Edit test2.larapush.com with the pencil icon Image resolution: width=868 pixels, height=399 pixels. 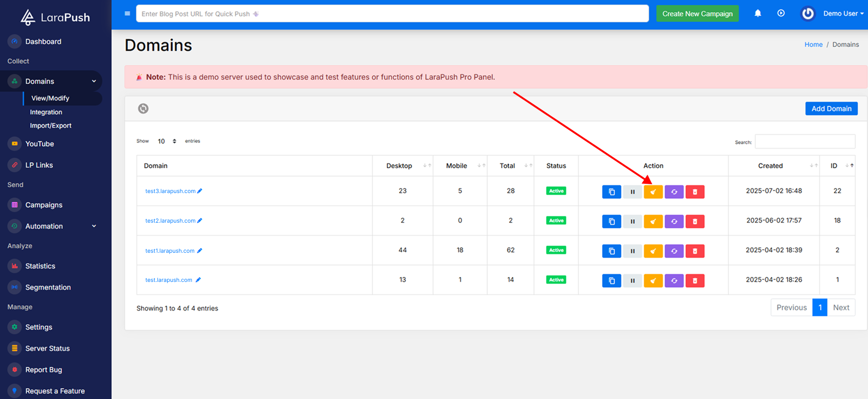click(x=200, y=220)
